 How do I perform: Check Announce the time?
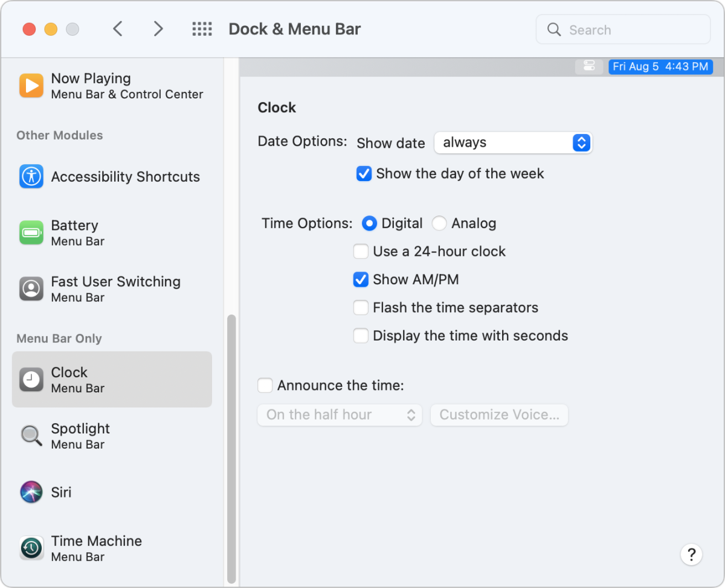coord(265,385)
